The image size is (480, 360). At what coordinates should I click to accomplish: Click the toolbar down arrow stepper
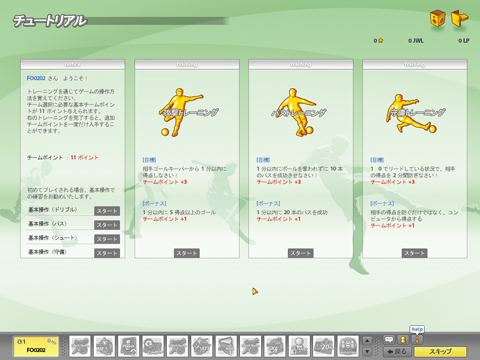pyautogui.click(x=367, y=351)
